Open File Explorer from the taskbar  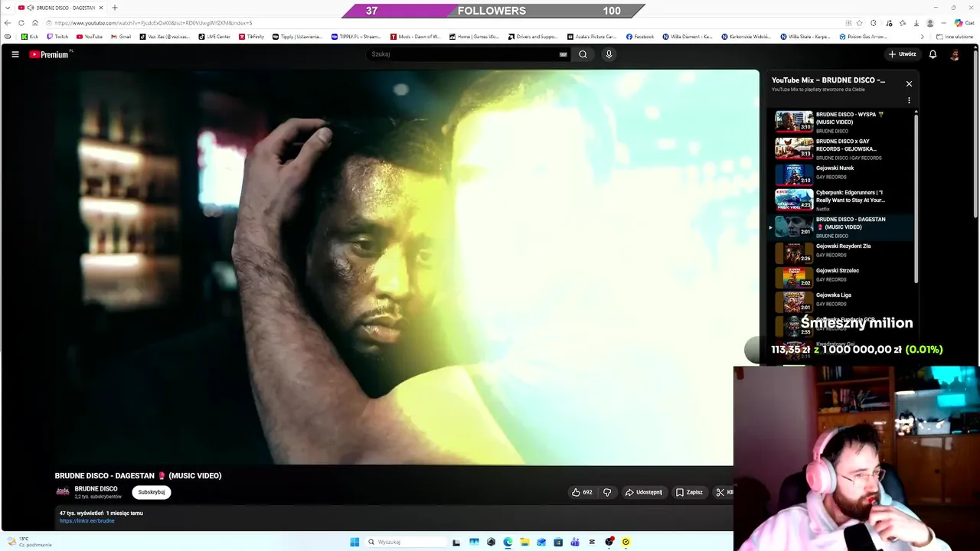point(524,542)
